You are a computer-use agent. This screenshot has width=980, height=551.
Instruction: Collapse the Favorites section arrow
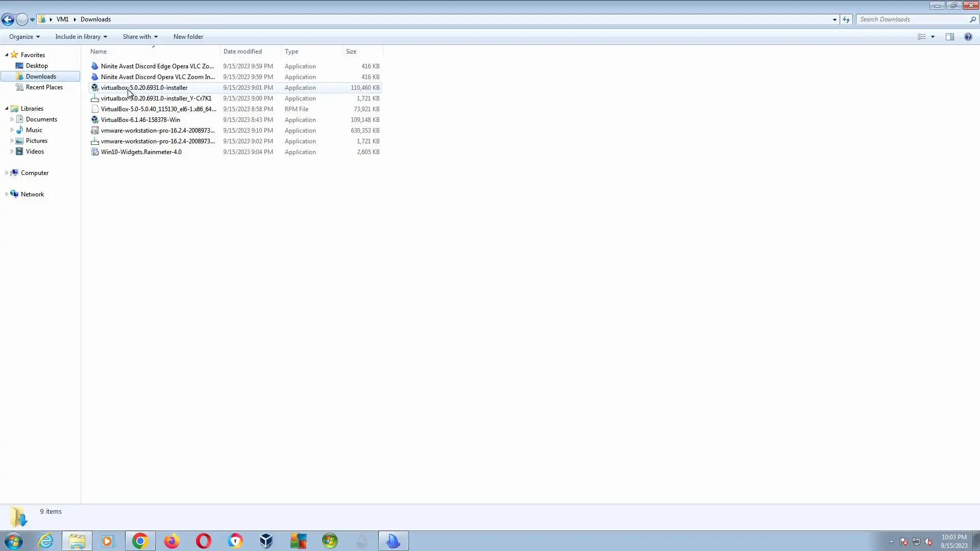point(7,55)
